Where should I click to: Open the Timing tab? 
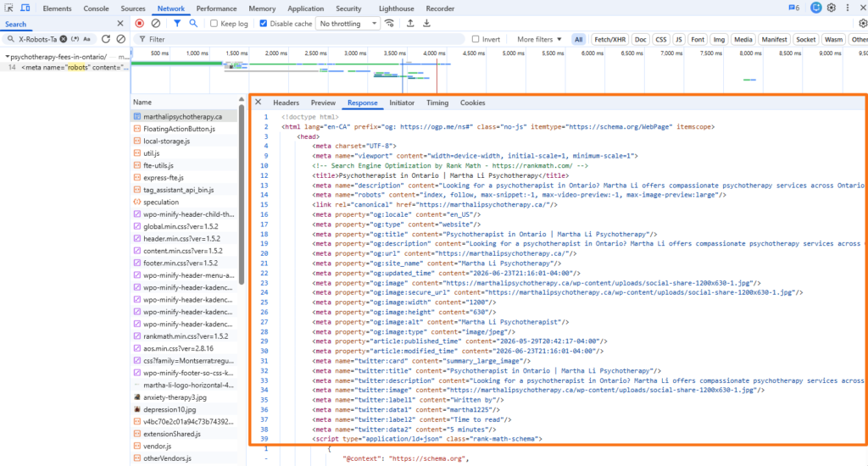coord(437,103)
